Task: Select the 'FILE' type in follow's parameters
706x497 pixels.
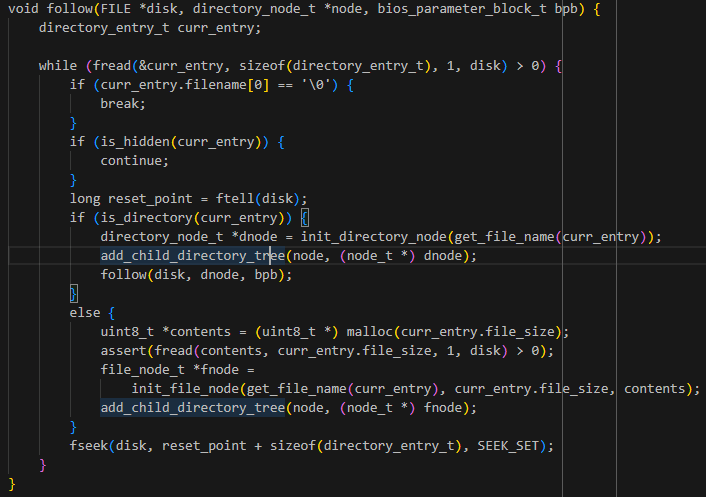Action: point(115,9)
